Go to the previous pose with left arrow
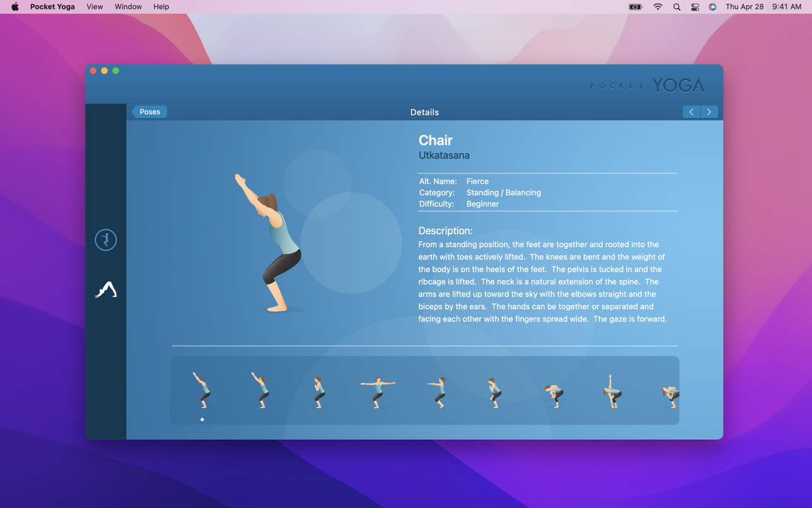The image size is (812, 508). [x=691, y=112]
